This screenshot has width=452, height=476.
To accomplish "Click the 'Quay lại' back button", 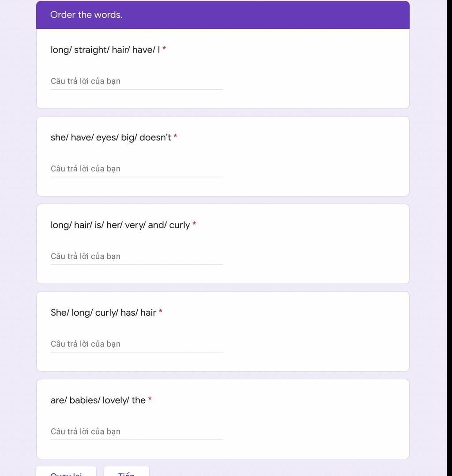I will click(66, 472).
